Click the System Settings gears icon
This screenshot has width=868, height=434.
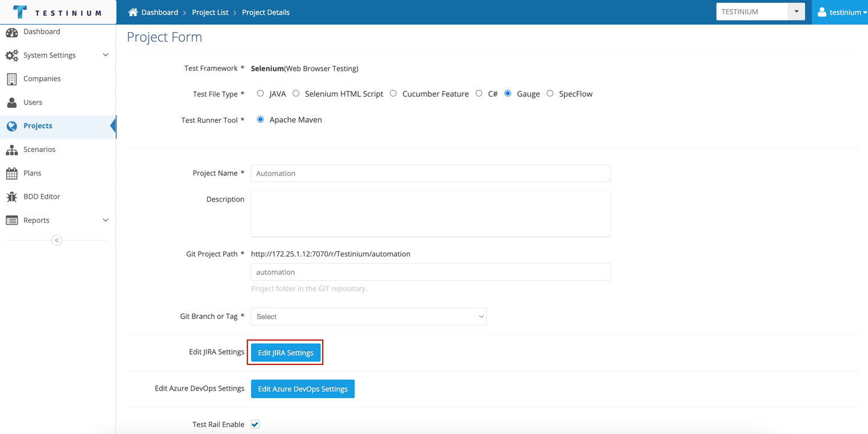point(11,55)
